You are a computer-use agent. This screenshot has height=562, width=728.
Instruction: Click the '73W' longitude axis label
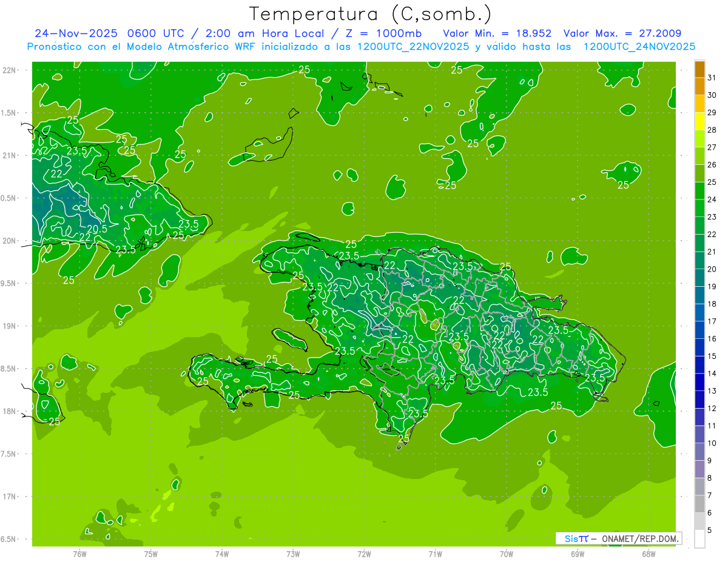pos(293,554)
